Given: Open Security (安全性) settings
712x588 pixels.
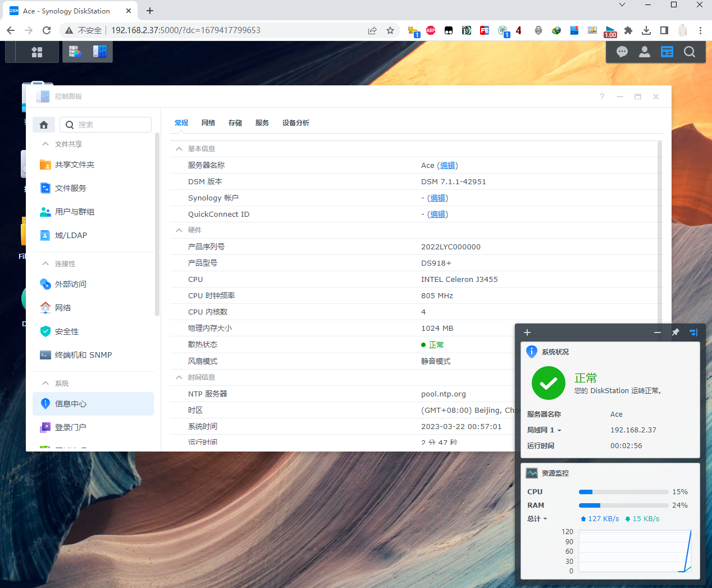Looking at the screenshot, I should point(93,331).
